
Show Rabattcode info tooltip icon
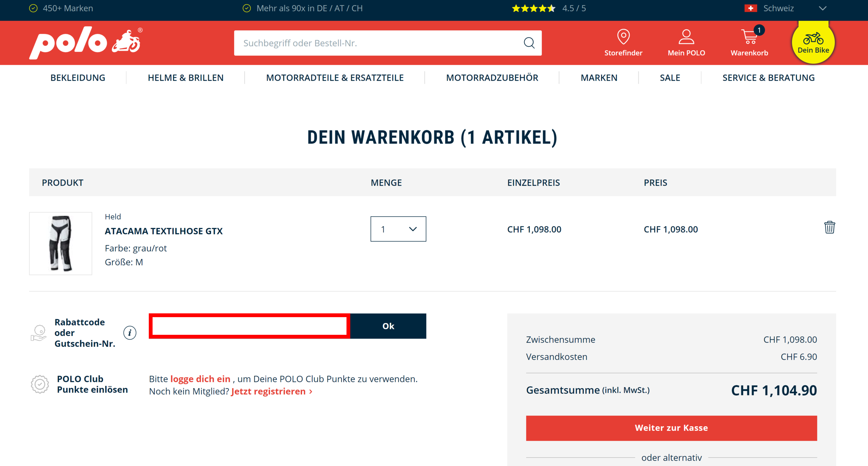pyautogui.click(x=130, y=333)
